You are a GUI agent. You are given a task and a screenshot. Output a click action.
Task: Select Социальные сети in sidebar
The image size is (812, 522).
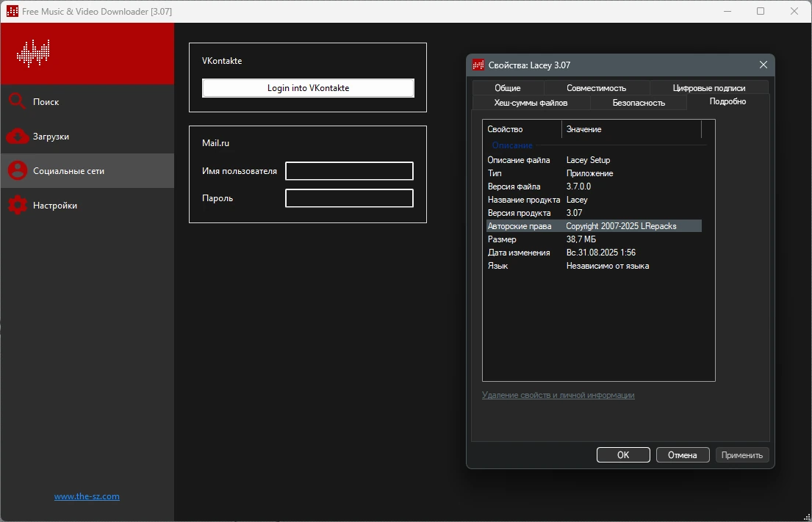pos(87,171)
